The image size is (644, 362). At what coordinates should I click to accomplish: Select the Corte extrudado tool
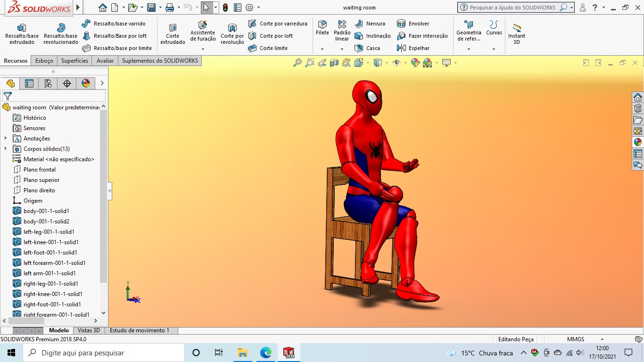173,34
